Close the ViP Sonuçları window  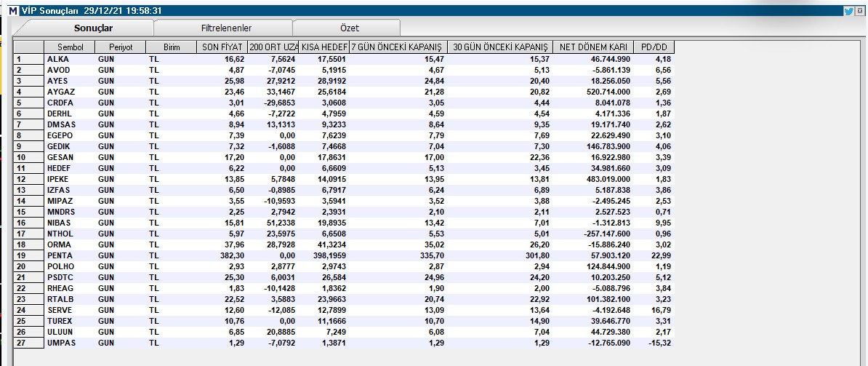(860, 10)
